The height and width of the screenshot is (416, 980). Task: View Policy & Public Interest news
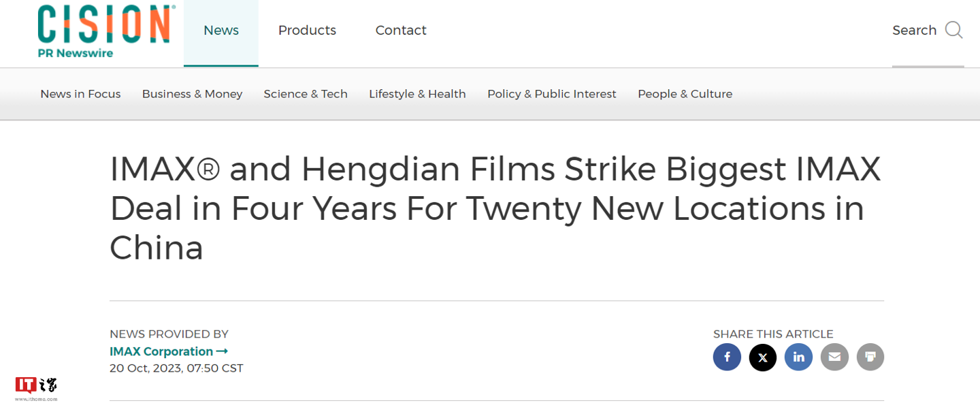click(551, 94)
